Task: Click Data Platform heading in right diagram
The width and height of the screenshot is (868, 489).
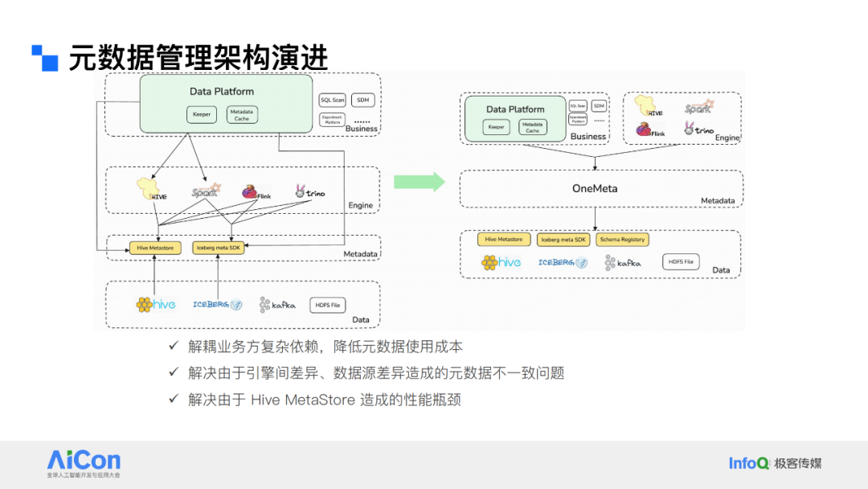Action: tap(515, 109)
